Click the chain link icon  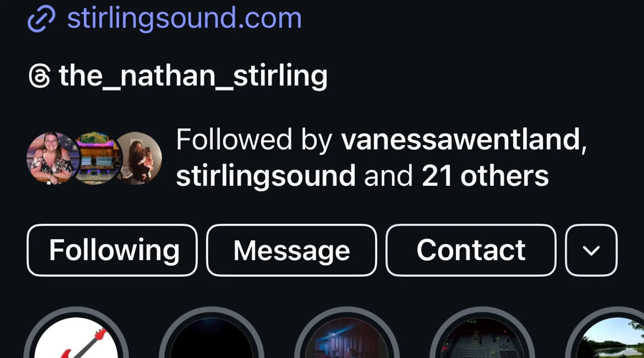[42, 19]
